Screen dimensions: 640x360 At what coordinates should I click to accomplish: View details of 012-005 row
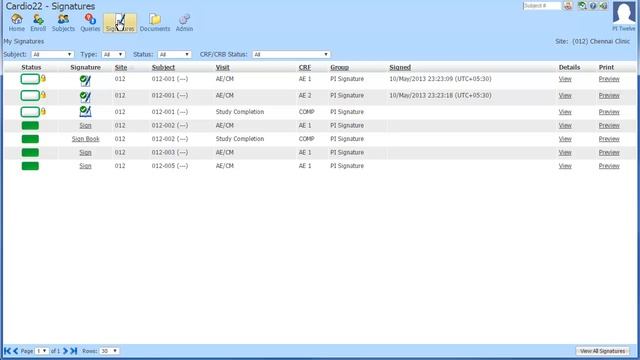click(x=565, y=166)
